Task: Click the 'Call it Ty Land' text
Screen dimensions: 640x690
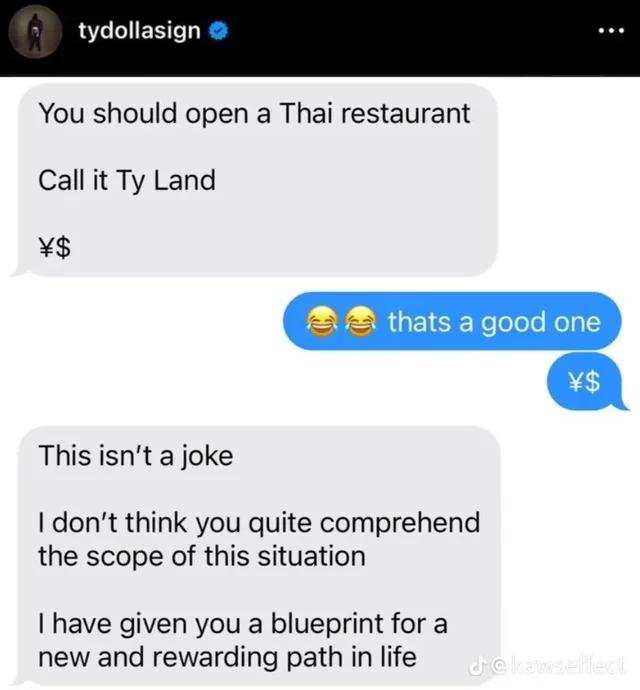Action: click(x=127, y=180)
